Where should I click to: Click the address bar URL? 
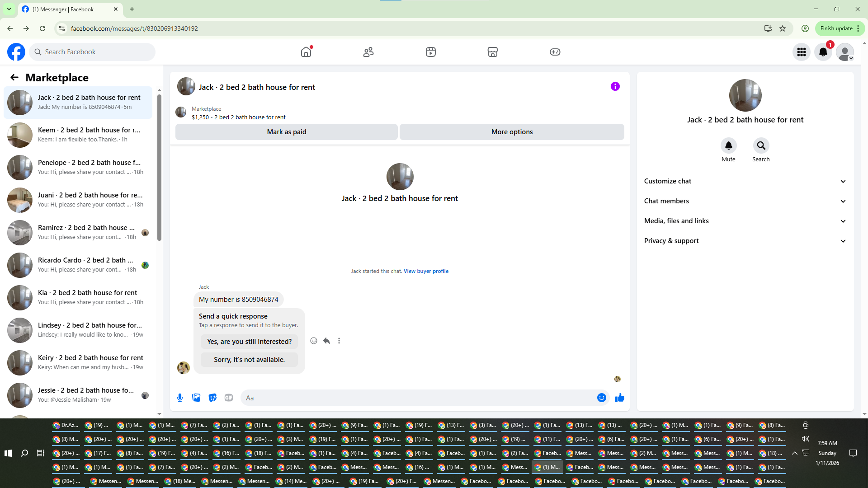coord(134,28)
